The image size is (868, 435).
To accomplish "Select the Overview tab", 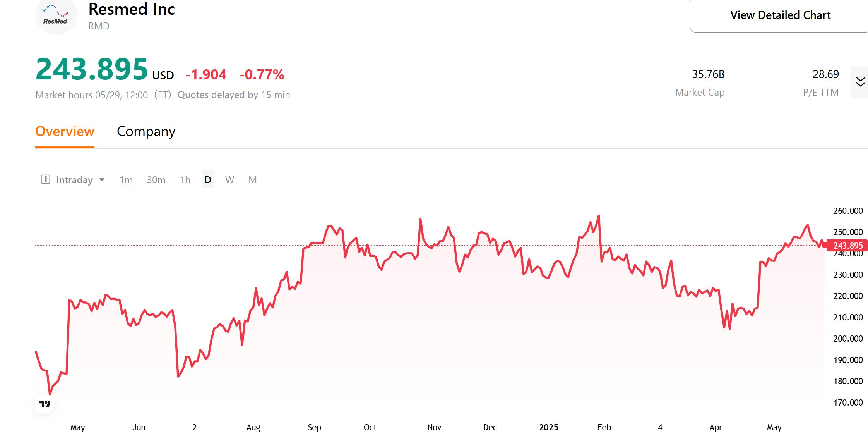I will coord(65,132).
